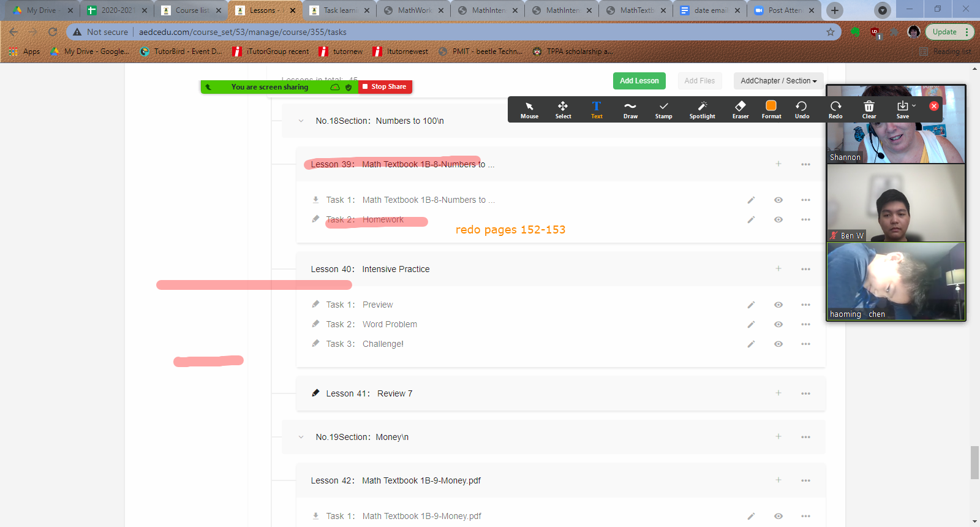Open more options for Lesson 39

pyautogui.click(x=805, y=164)
